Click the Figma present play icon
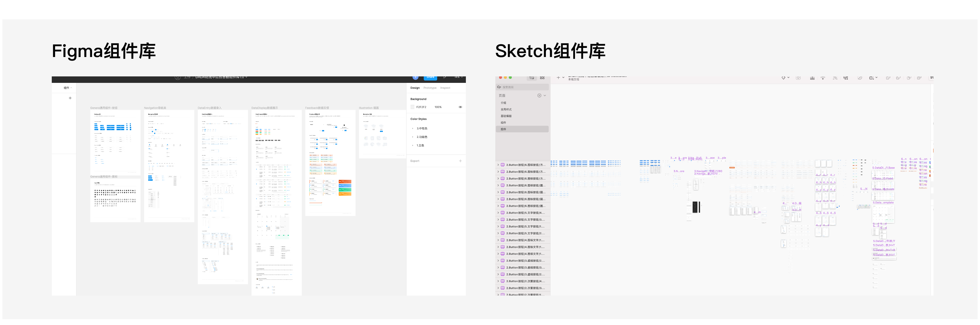980x325 pixels. pos(445,77)
